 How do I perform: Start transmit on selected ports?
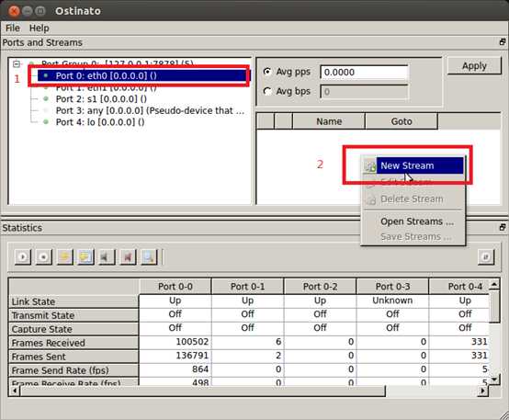pyautogui.click(x=23, y=257)
